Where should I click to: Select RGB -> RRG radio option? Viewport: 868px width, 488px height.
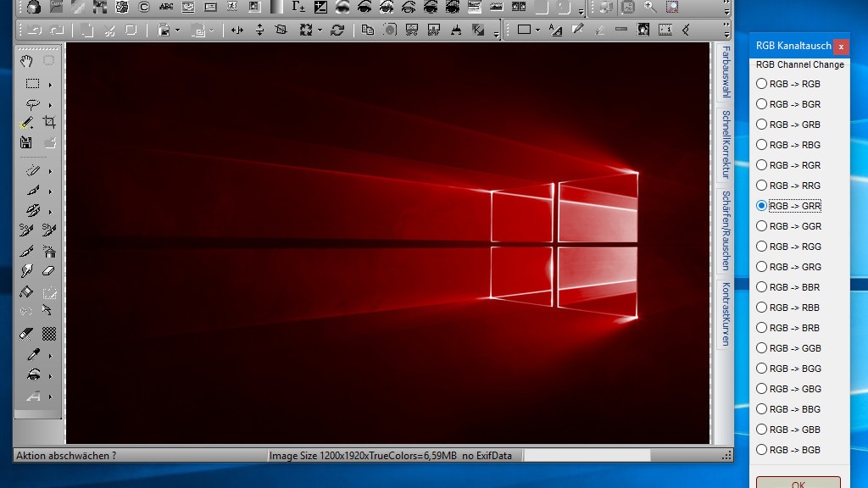tap(788, 186)
